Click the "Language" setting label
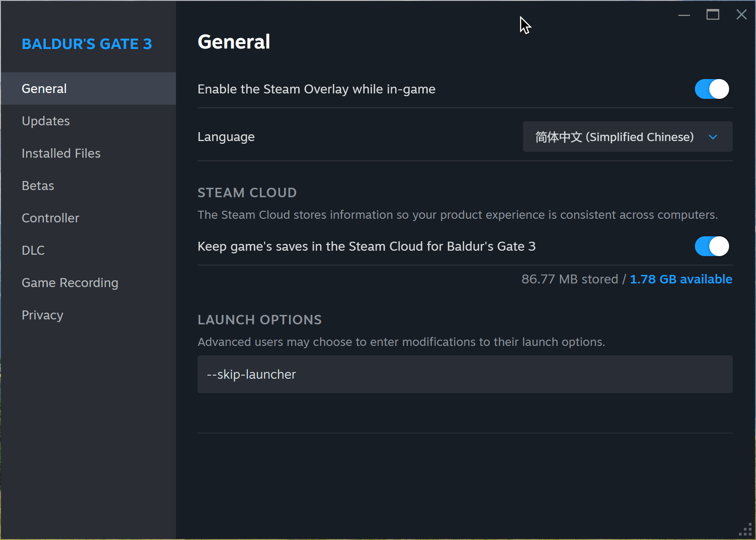756x540 pixels. [226, 137]
